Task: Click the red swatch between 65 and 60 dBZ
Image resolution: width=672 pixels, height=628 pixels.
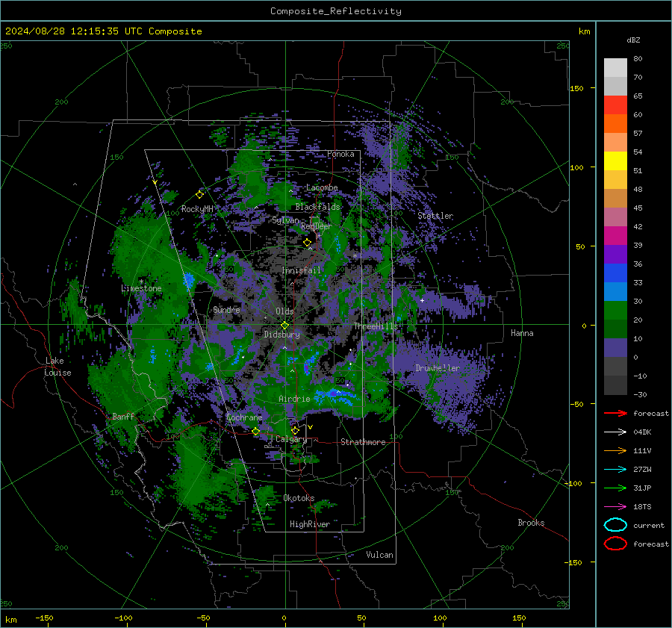Action: tap(615, 105)
